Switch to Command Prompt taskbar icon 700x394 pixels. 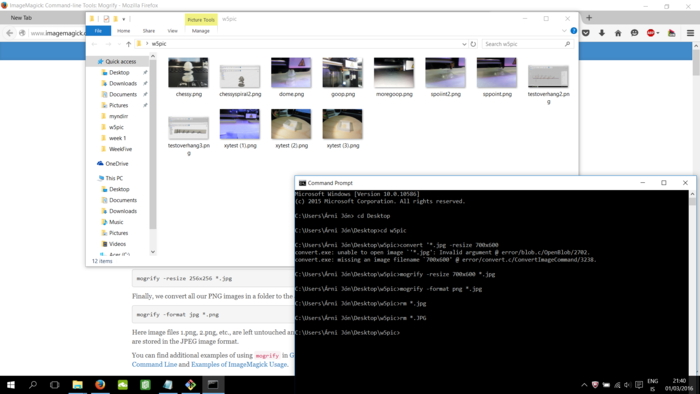[213, 385]
